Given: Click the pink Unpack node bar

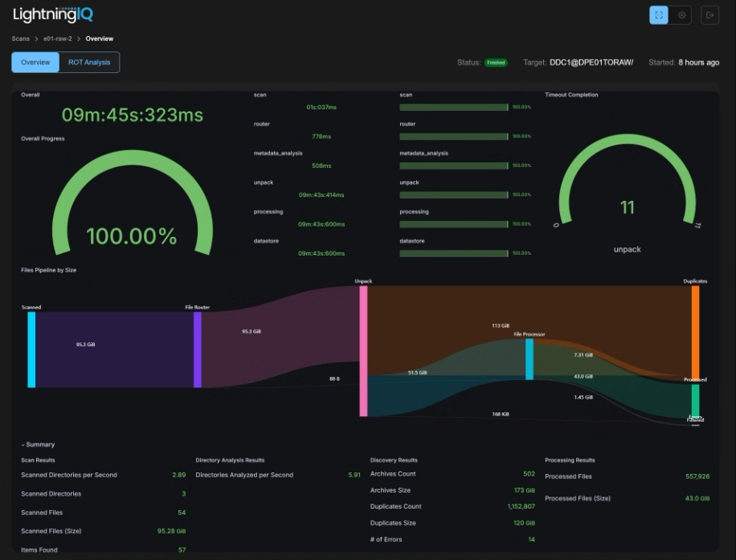Looking at the screenshot, I should tap(363, 351).
